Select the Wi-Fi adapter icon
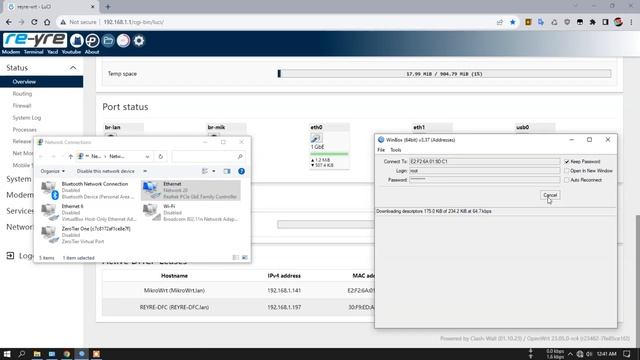 coord(150,211)
